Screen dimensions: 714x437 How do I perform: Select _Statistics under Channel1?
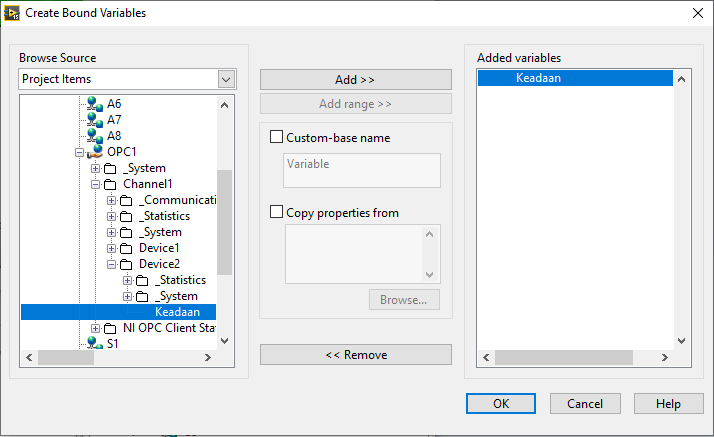165,216
